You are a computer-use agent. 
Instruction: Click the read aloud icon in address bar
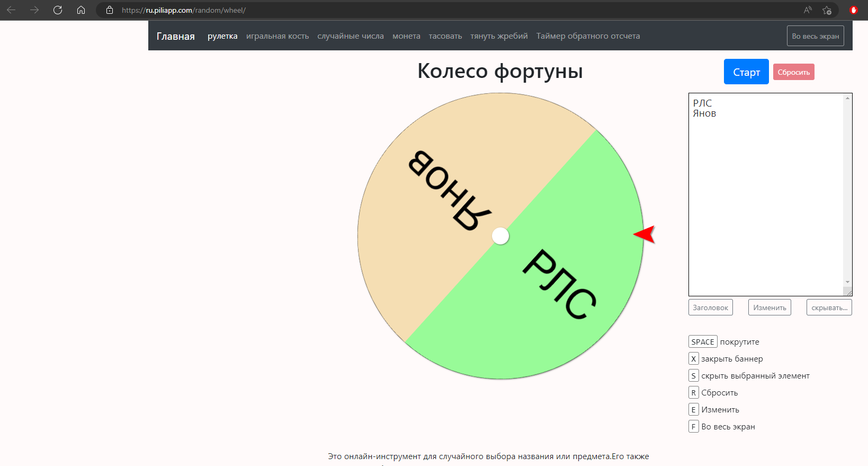pyautogui.click(x=808, y=10)
